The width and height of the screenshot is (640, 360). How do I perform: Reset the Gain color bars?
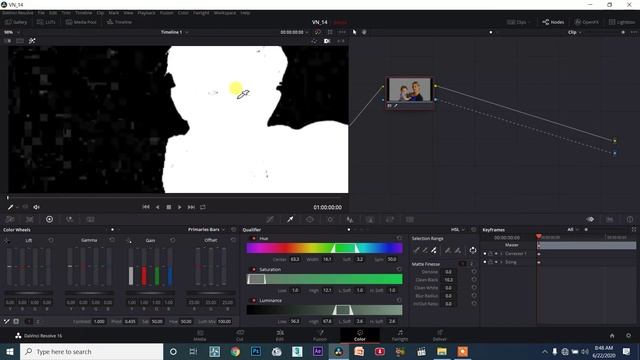click(x=173, y=240)
